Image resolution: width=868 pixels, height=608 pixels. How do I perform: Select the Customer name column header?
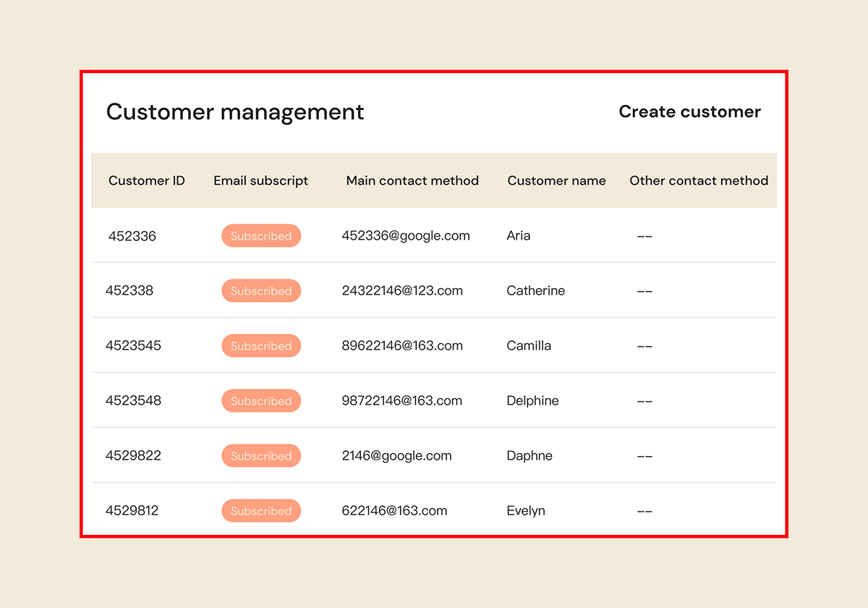coord(557,181)
